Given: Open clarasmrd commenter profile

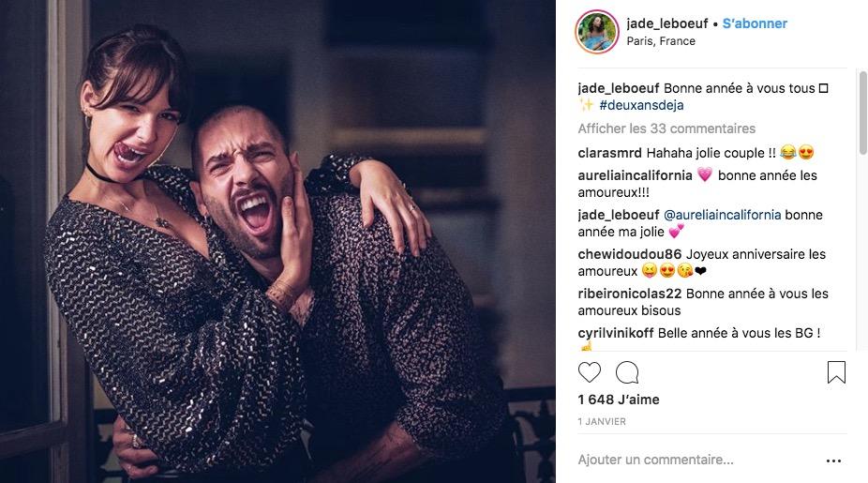Looking at the screenshot, I should [x=609, y=152].
